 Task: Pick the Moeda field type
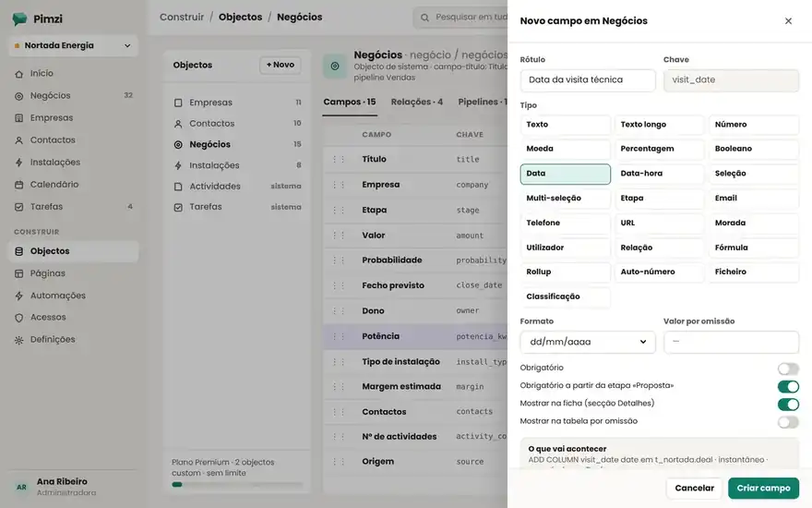(565, 149)
